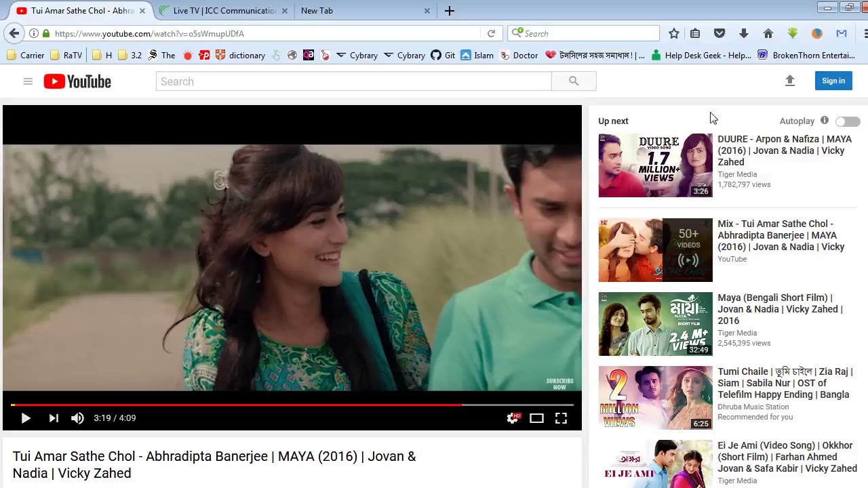The image size is (868, 488).
Task: Click Ei Je Ami (Video Song) title
Action: tap(787, 457)
